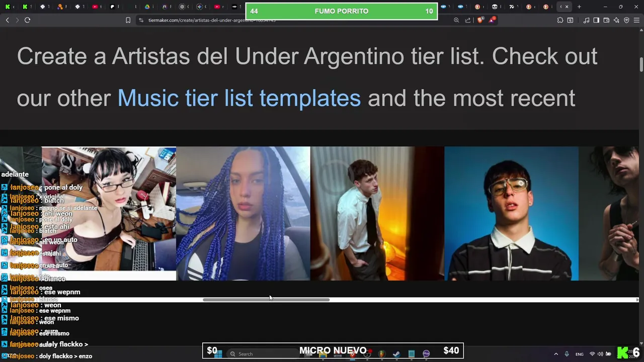Open the Extensions puzzle icon
This screenshot has height=362, width=644.
click(560, 20)
